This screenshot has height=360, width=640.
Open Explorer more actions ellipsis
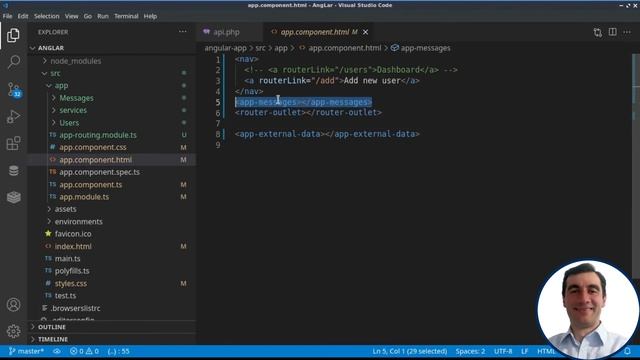tap(182, 32)
